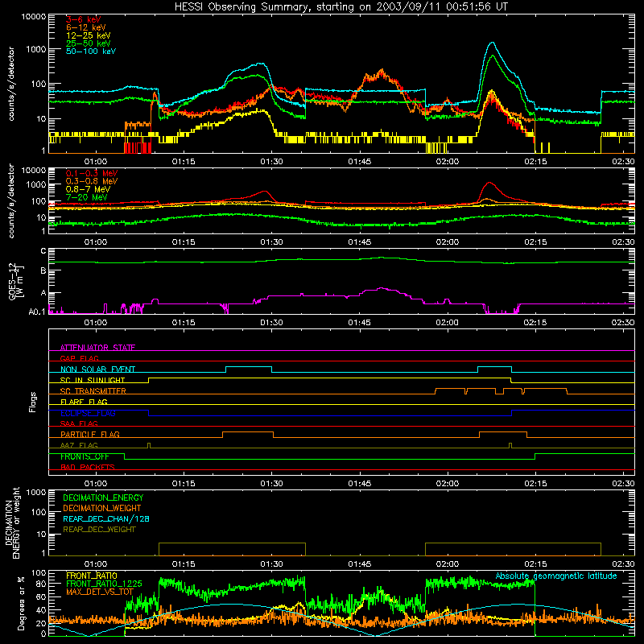Select the FLARE_FLAG label
The image size is (644, 644).
click(84, 402)
